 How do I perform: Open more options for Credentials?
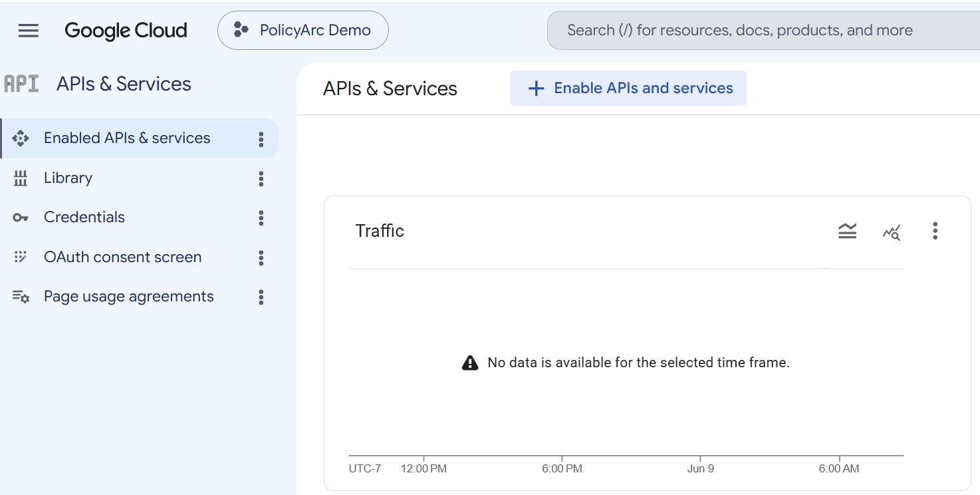tap(261, 218)
